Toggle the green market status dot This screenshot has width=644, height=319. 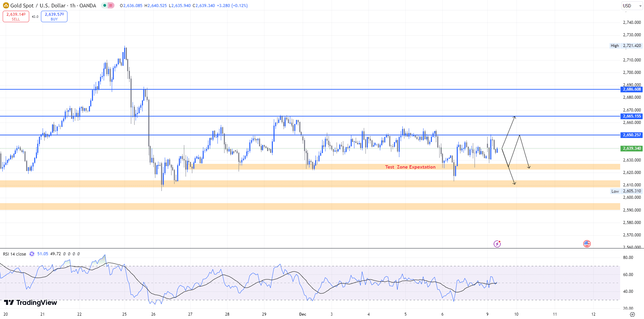tap(105, 6)
